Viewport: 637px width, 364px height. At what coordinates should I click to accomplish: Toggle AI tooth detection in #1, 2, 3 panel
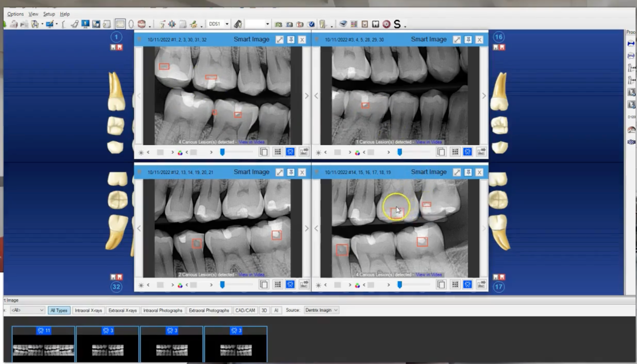[x=290, y=152]
